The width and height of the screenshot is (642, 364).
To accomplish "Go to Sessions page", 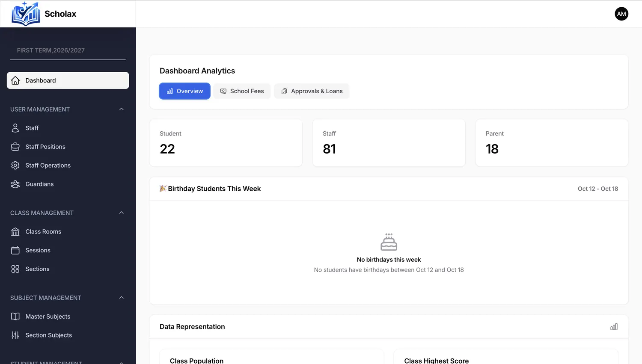I will click(38, 250).
